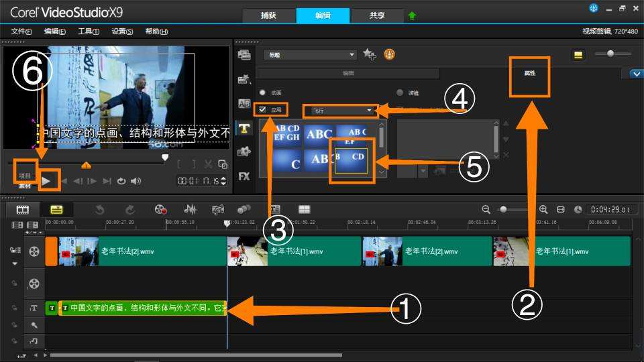Image resolution: width=644 pixels, height=362 pixels.
Task: Select the Animation radio button
Action: pyautogui.click(x=262, y=93)
